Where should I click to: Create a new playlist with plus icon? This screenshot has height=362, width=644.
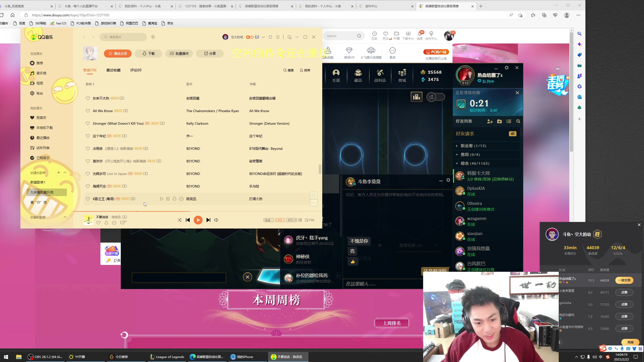click(59, 172)
